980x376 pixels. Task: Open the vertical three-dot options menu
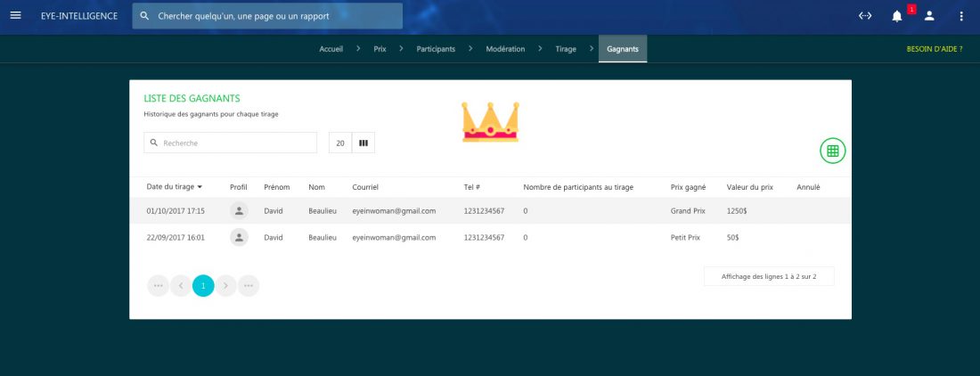click(x=961, y=16)
